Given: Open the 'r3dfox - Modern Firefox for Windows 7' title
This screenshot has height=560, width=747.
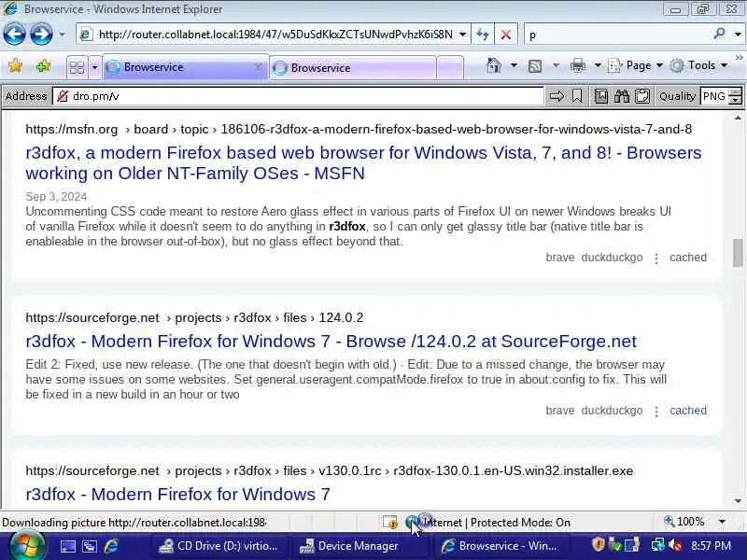Looking at the screenshot, I should pos(177,495).
